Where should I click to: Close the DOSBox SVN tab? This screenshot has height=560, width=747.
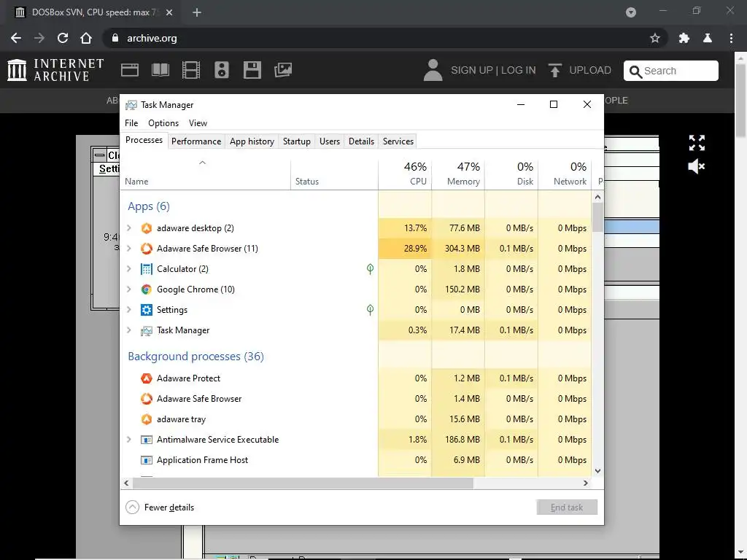[x=169, y=12]
